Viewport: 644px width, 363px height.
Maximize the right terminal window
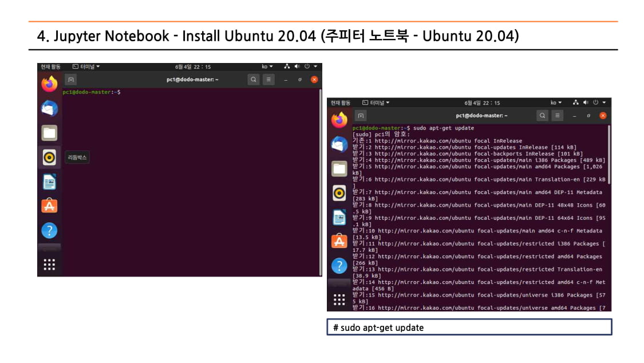point(588,116)
